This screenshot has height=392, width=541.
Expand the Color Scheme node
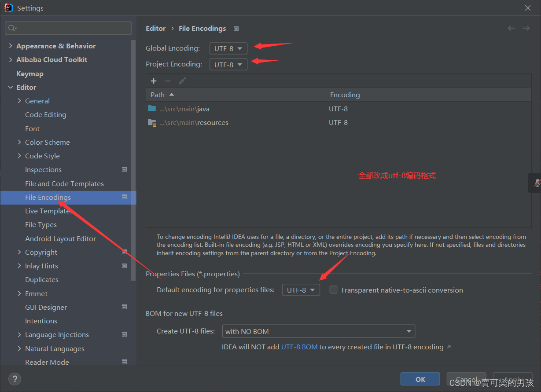[19, 142]
